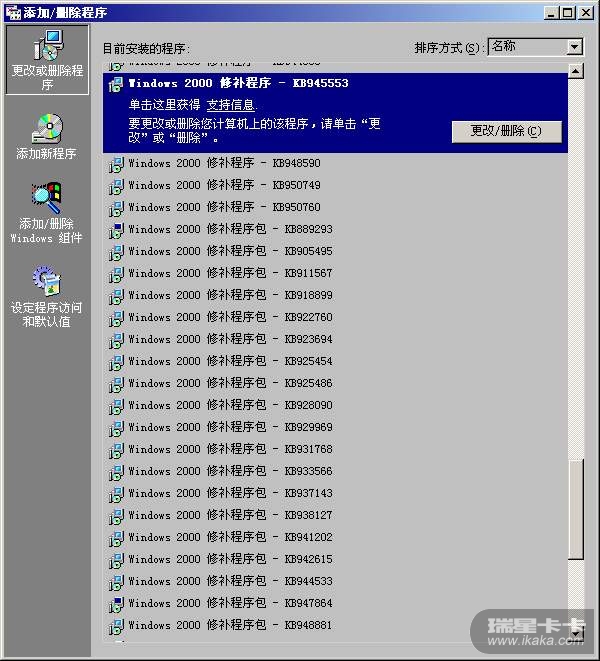Select the text 'Windows 2000 修补程序包 - KB929969'
The height and width of the screenshot is (661, 600).
pos(230,427)
